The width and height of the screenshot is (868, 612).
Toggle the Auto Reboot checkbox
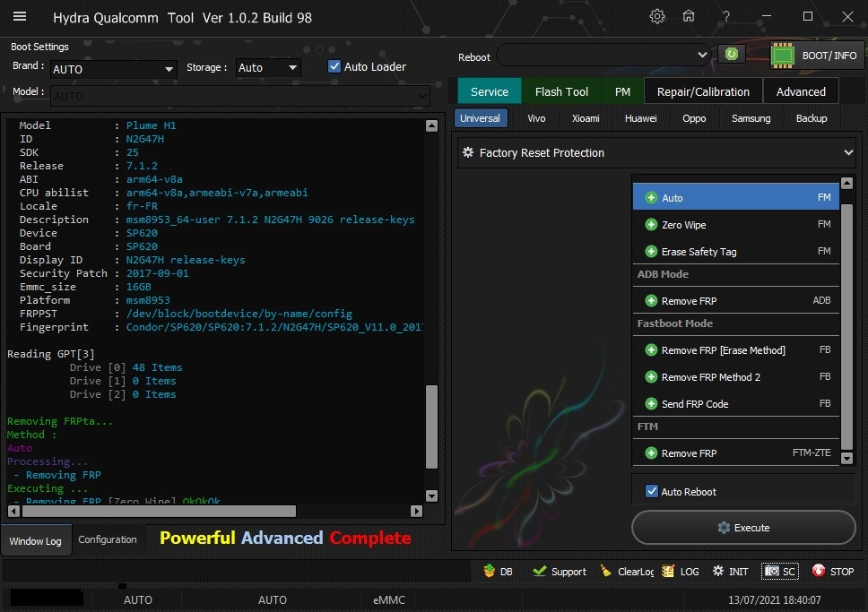tap(652, 491)
